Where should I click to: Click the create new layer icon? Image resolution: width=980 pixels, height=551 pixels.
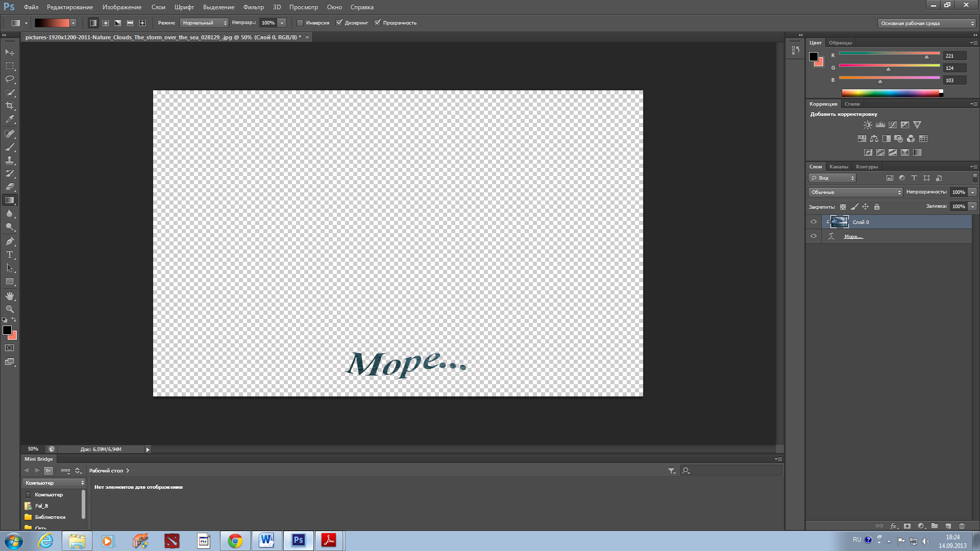(x=948, y=525)
